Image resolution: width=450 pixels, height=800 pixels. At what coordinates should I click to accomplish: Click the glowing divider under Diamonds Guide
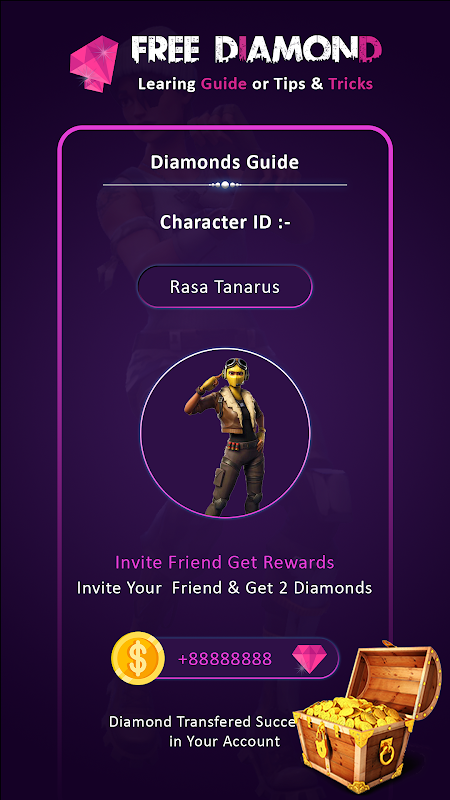click(x=225, y=184)
